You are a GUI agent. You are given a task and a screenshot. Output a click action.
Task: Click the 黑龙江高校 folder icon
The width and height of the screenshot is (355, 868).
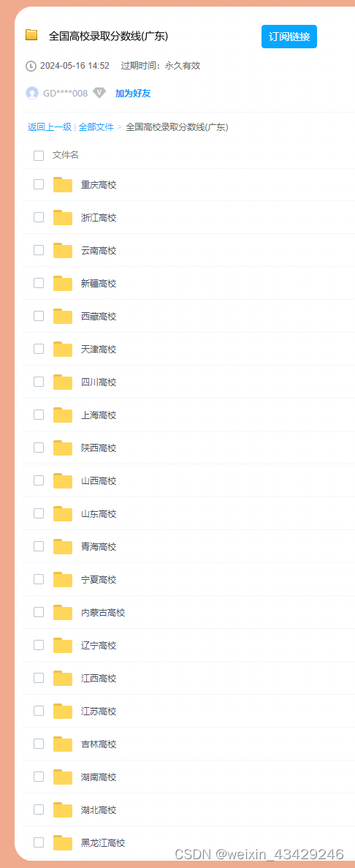(63, 842)
